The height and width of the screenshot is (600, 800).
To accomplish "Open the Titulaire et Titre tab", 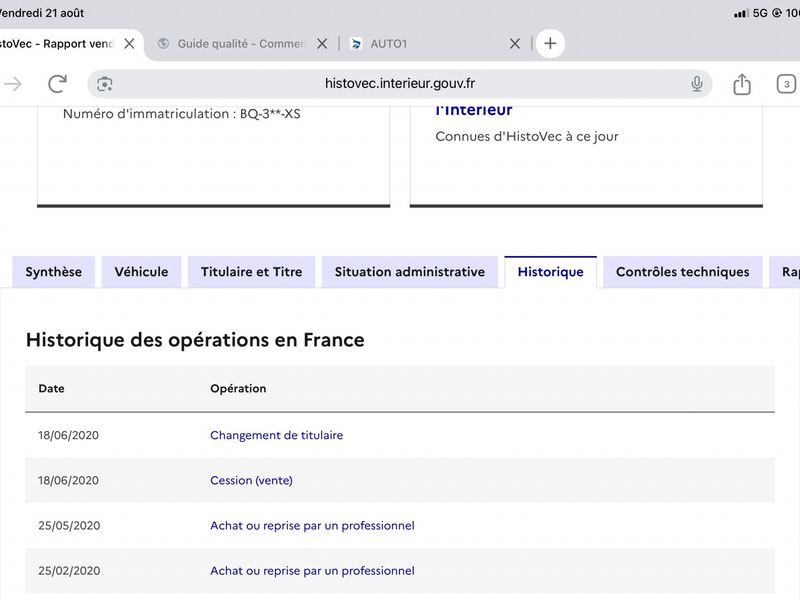I will [252, 272].
